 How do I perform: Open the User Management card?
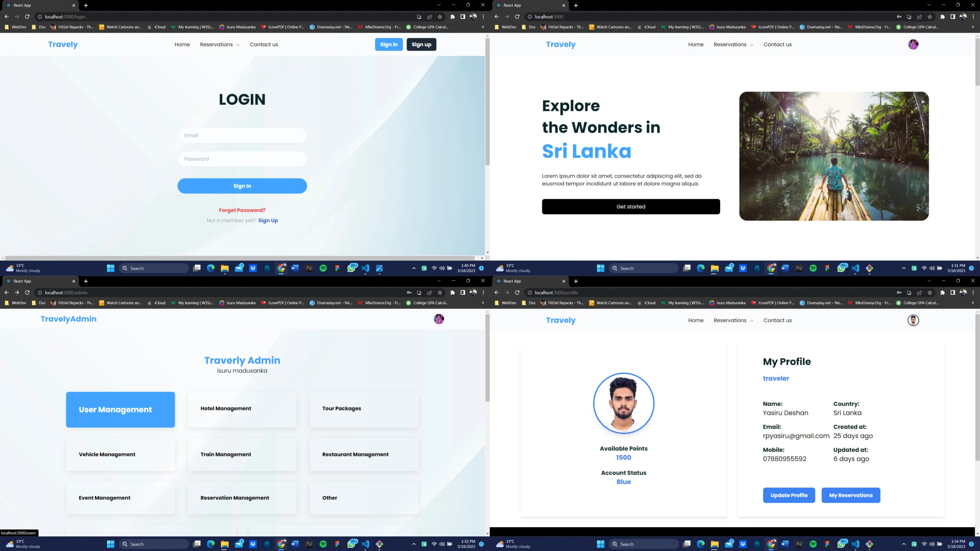coord(120,409)
